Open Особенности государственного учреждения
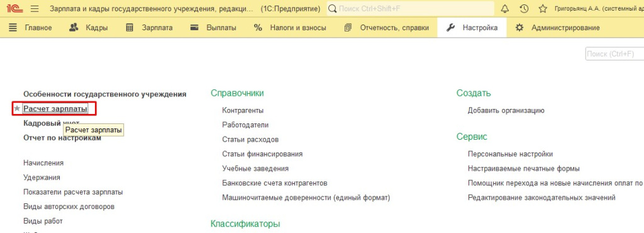Image resolution: width=644 pixels, height=233 pixels. (x=105, y=94)
